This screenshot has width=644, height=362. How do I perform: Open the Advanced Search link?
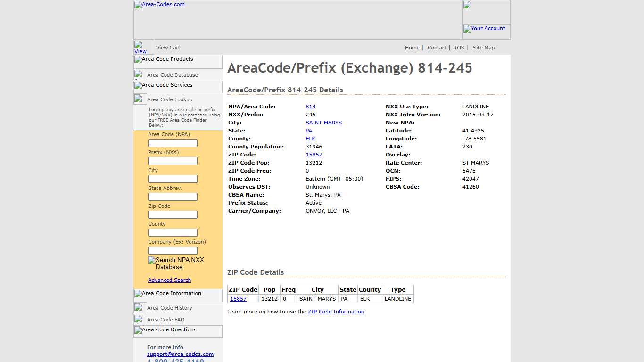(x=169, y=280)
